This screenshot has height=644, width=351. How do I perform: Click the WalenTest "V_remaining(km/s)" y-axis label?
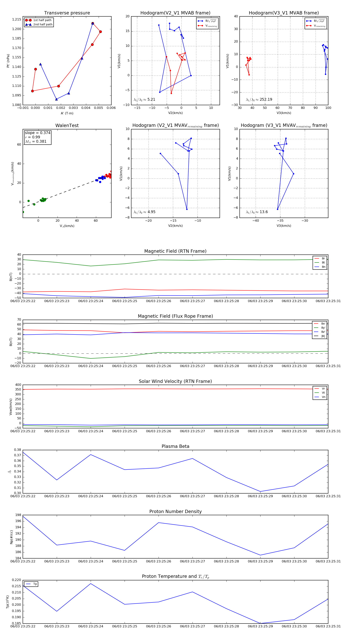[x=12, y=173]
